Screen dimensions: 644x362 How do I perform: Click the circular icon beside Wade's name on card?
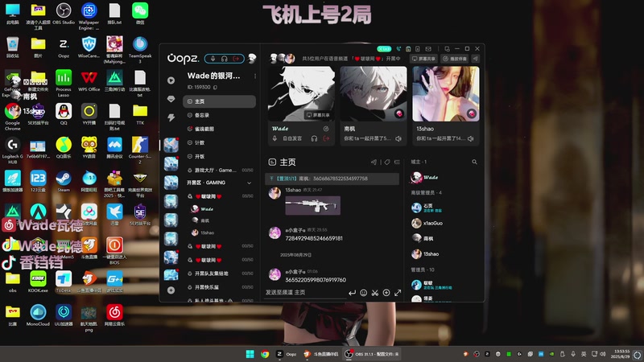(326, 129)
